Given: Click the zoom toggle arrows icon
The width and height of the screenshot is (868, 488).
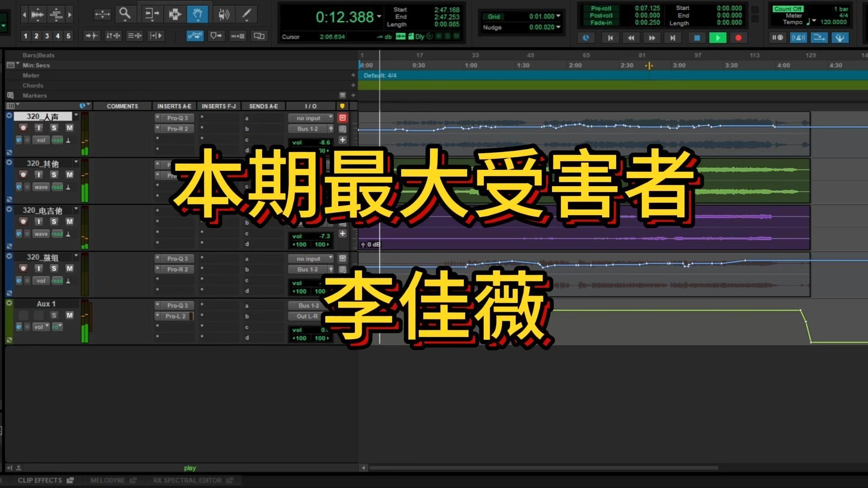Looking at the screenshot, I should (102, 14).
